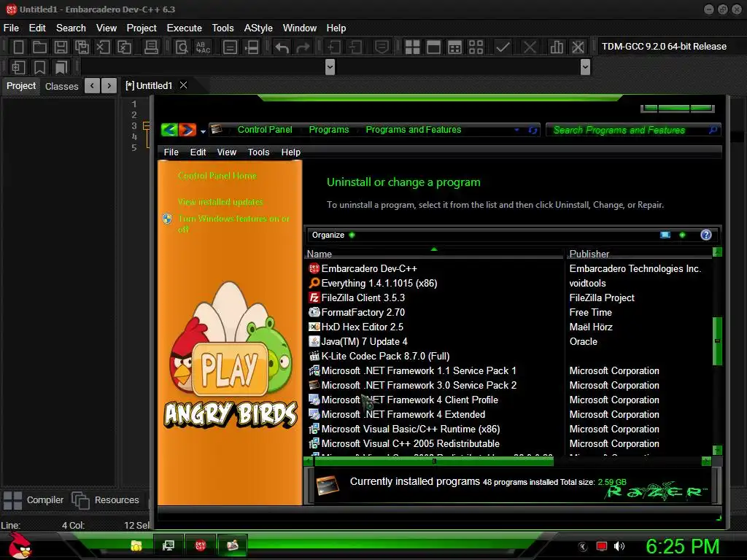The height and width of the screenshot is (560, 747).
Task: Undo the last edit
Action: point(282,47)
